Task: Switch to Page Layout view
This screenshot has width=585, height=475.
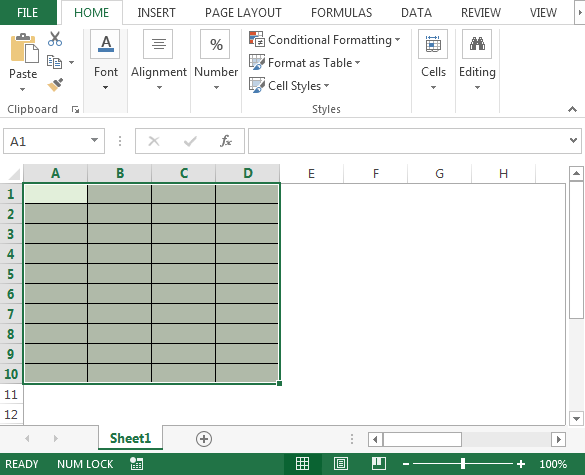Action: pyautogui.click(x=341, y=464)
